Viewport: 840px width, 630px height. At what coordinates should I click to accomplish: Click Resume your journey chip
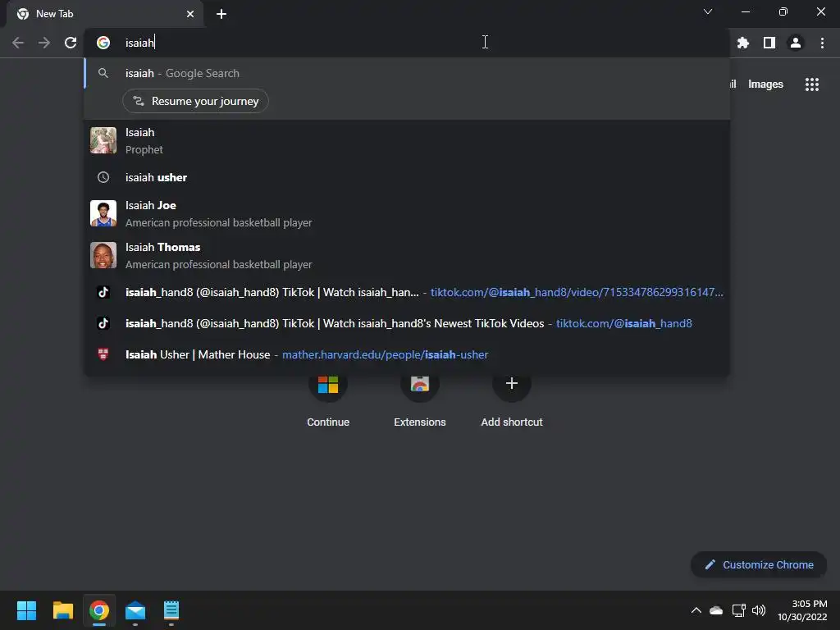click(x=195, y=101)
